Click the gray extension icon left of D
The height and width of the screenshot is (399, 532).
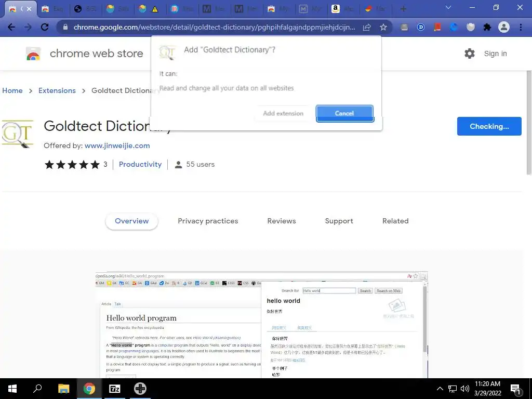(404, 27)
